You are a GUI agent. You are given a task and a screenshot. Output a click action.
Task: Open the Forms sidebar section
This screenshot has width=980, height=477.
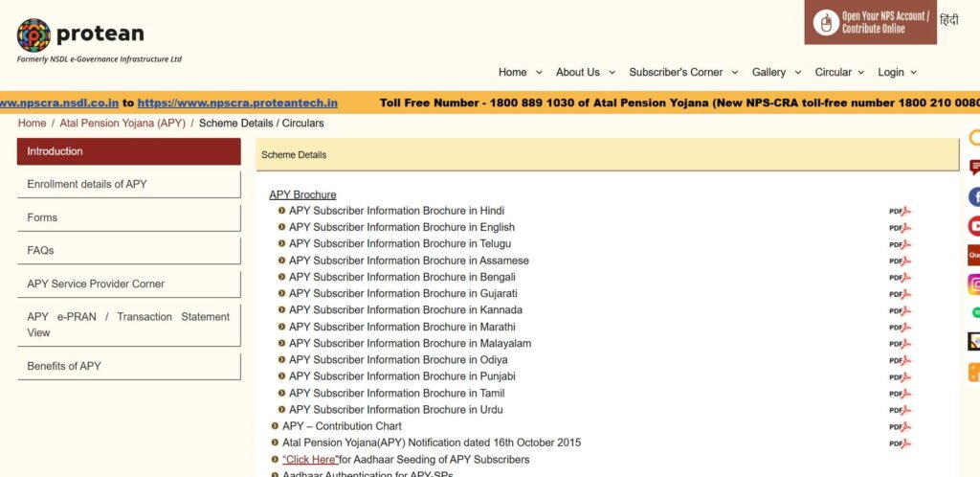click(x=129, y=217)
